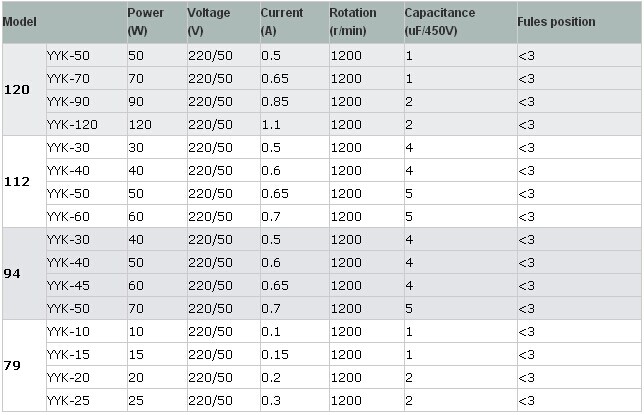Screen dimensions: 644x415
Task: Click the 1200 rotation in YYK-120 row
Action: (346, 124)
